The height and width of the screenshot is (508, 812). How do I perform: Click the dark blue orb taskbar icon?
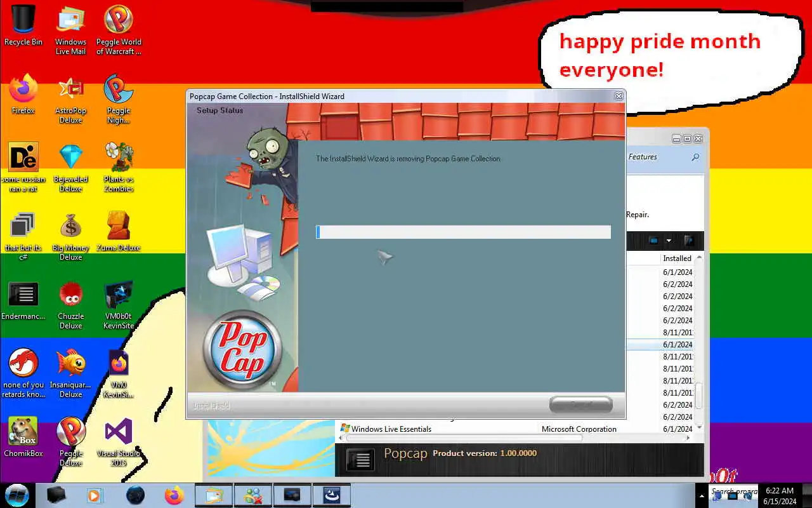(135, 495)
